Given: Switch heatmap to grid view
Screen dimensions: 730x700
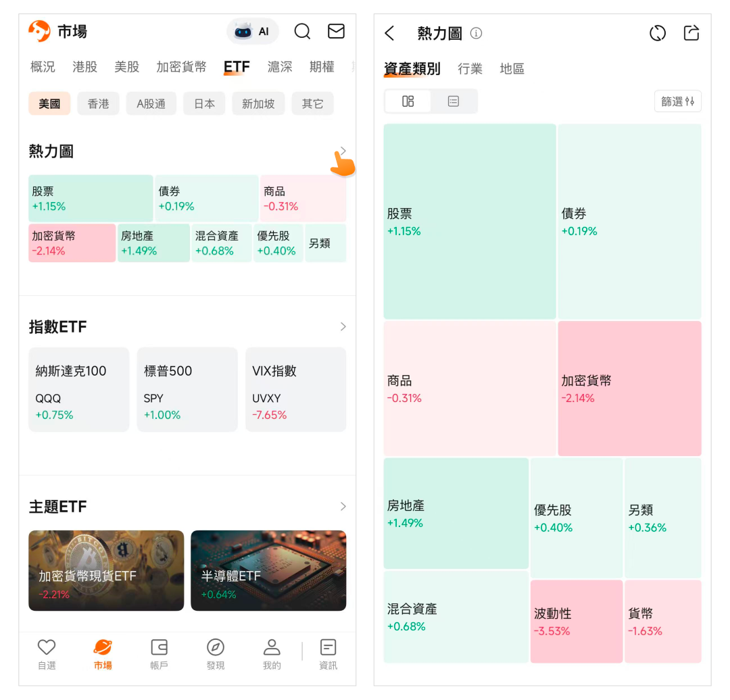Looking at the screenshot, I should [x=408, y=101].
